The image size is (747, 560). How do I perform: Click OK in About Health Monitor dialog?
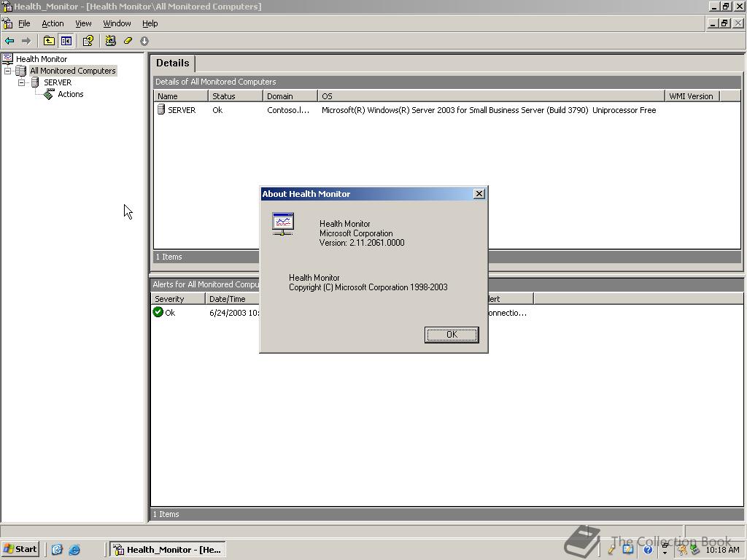click(452, 335)
